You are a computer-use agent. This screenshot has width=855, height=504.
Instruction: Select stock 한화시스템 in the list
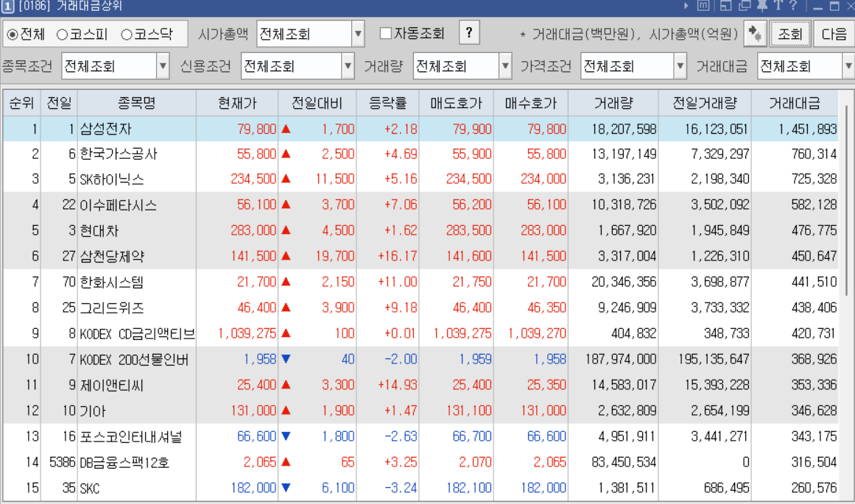(x=112, y=283)
